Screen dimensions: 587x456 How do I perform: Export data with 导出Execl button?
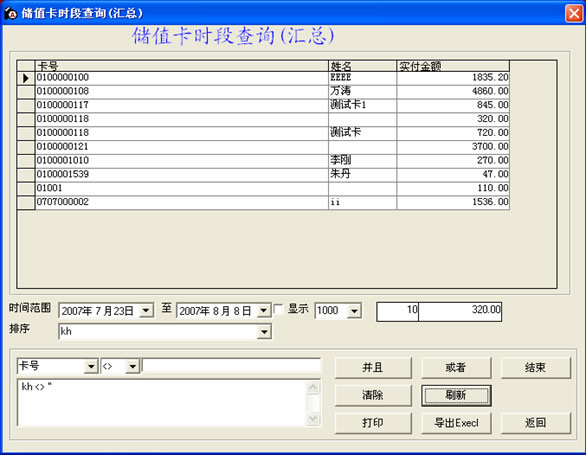(x=456, y=423)
